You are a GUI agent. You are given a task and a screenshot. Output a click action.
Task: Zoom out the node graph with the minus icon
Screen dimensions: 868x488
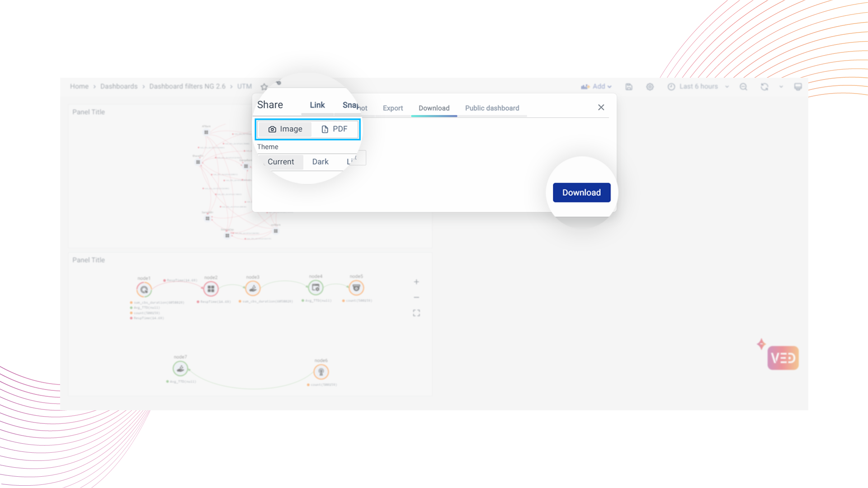click(x=416, y=297)
